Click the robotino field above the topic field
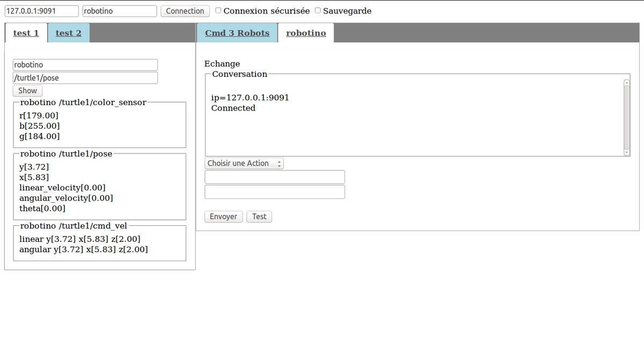This screenshot has width=644, height=362. tap(85, 65)
